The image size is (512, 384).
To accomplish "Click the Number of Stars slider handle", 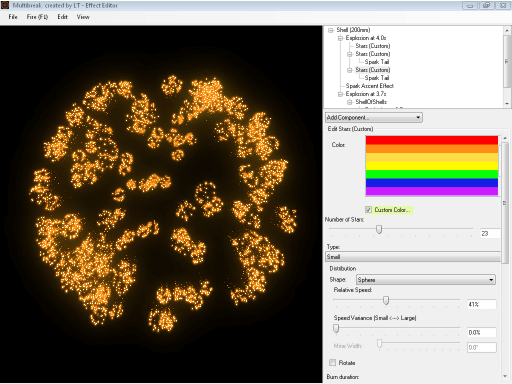I will coord(379,229).
